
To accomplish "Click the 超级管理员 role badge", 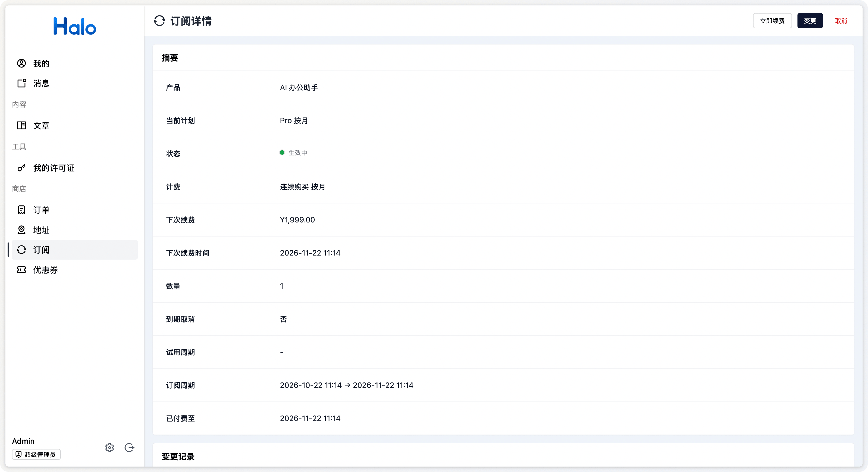I will tap(36, 454).
